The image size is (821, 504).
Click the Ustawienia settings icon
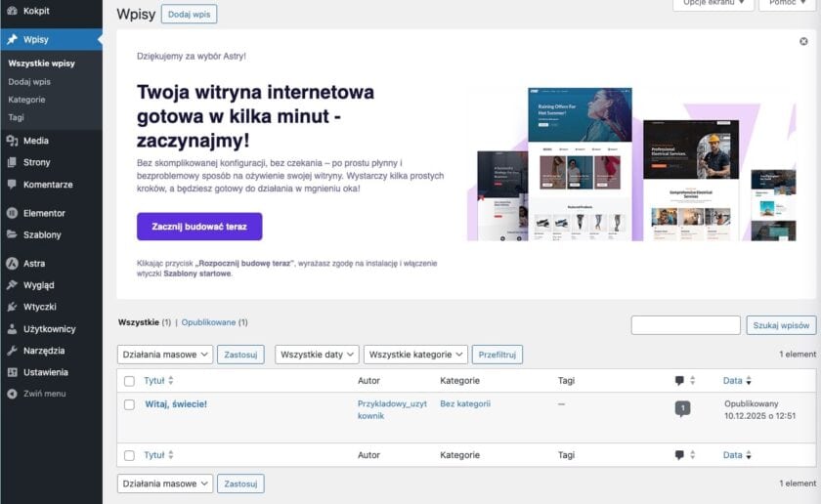tap(12, 372)
